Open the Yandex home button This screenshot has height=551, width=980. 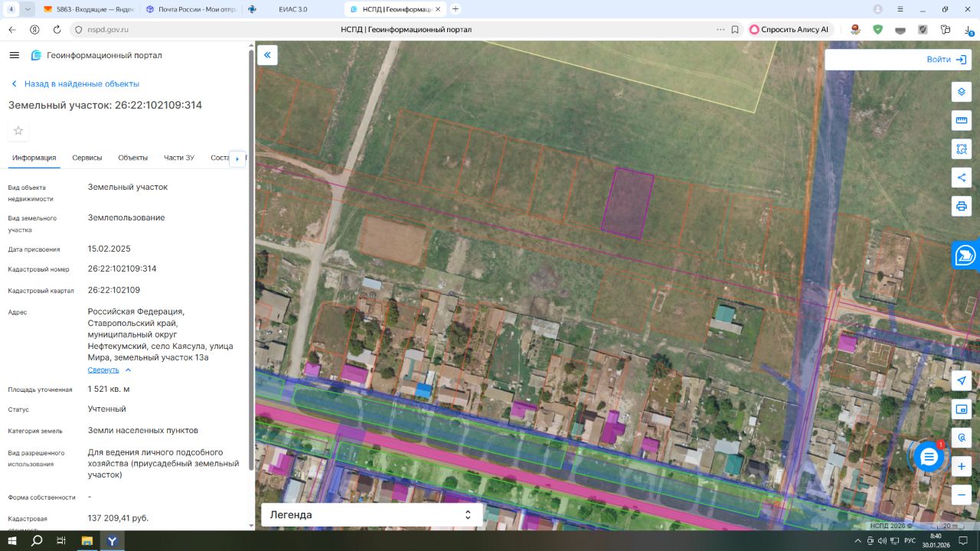pyautogui.click(x=34, y=30)
